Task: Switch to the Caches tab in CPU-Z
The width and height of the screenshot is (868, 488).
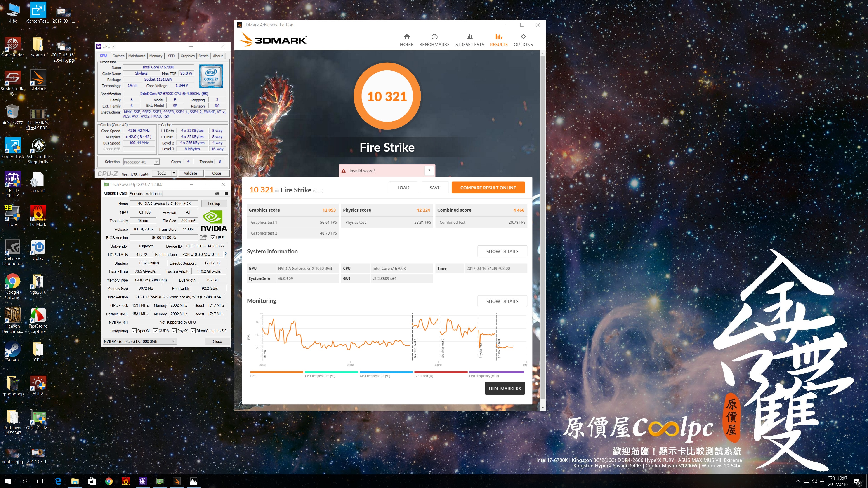Action: coord(118,56)
